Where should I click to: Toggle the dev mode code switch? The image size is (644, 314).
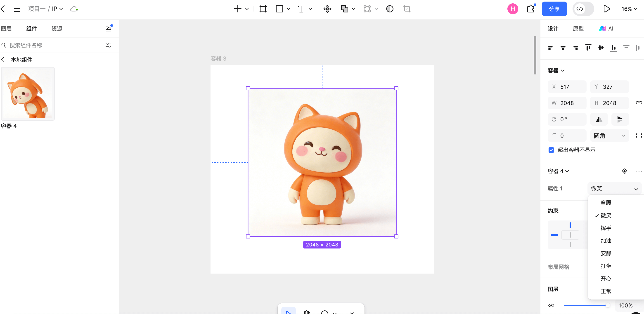[583, 9]
